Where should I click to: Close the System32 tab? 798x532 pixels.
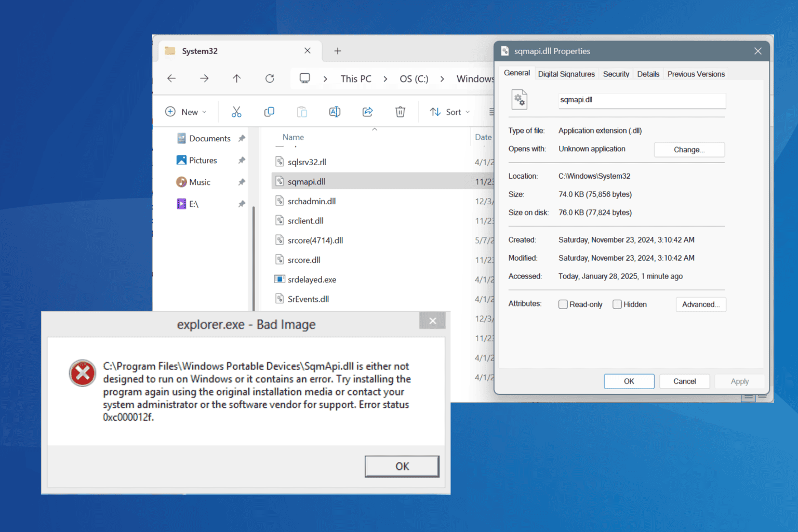tap(308, 51)
